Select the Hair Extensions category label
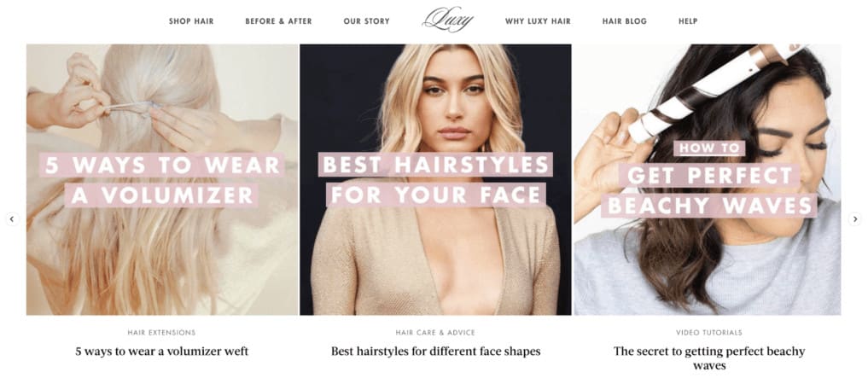The image size is (868, 384). [161, 333]
